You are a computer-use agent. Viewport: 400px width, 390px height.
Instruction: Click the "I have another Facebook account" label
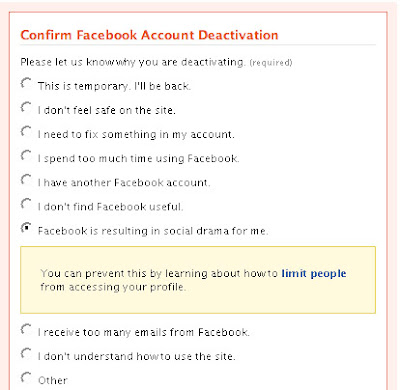click(124, 183)
